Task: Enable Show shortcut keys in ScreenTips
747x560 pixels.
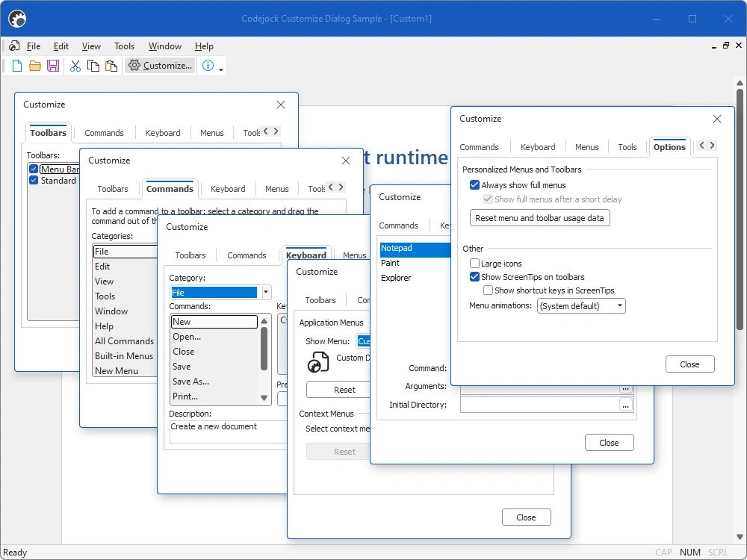Action: click(x=488, y=290)
